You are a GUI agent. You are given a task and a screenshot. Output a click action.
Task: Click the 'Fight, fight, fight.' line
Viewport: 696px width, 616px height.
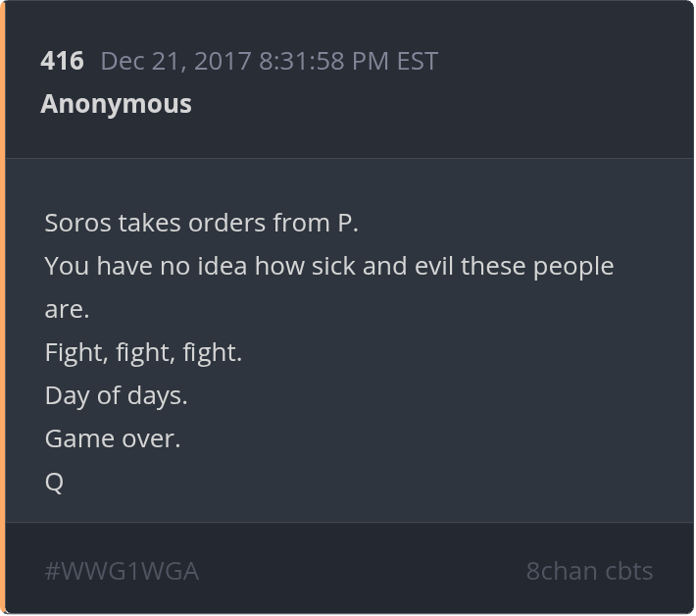click(143, 352)
